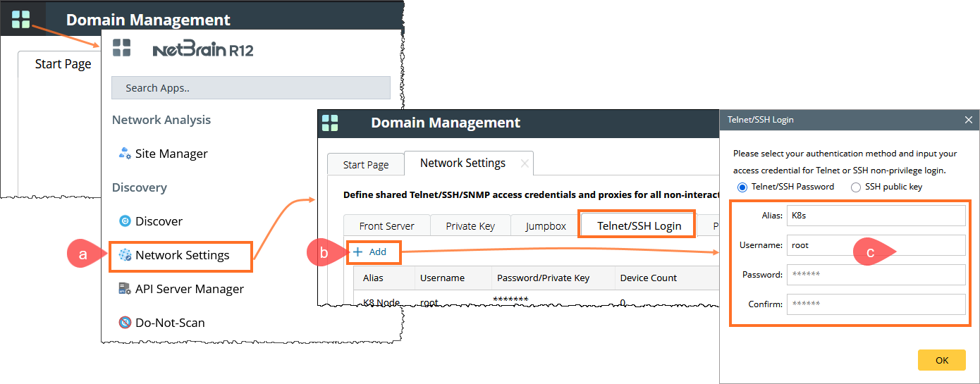980x384 pixels.
Task: Click the Network Settings gear icon
Action: coord(125,255)
